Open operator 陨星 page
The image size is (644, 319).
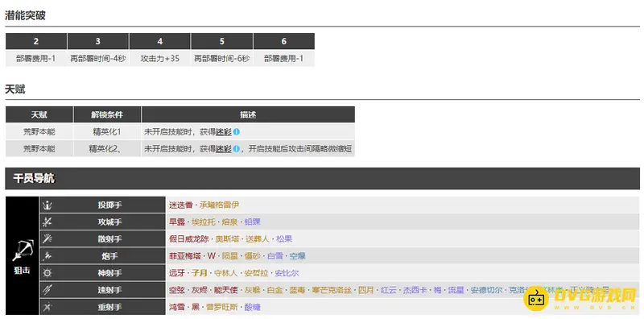point(230,256)
